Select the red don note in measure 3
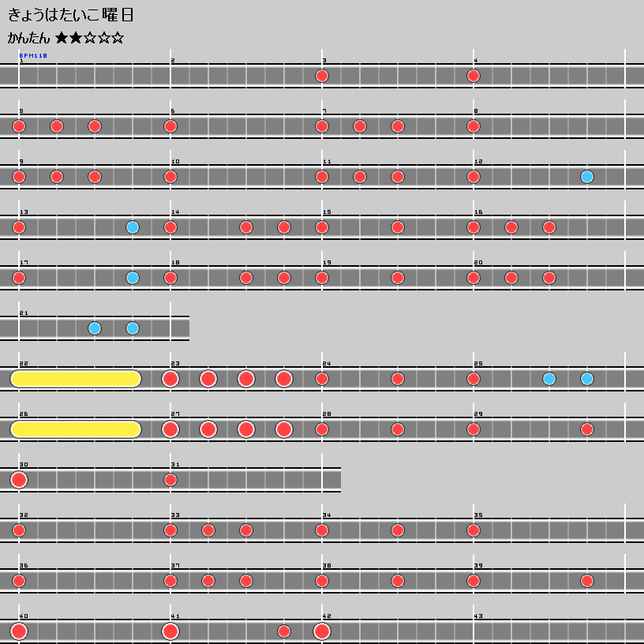This screenshot has width=644, height=644. click(x=322, y=76)
